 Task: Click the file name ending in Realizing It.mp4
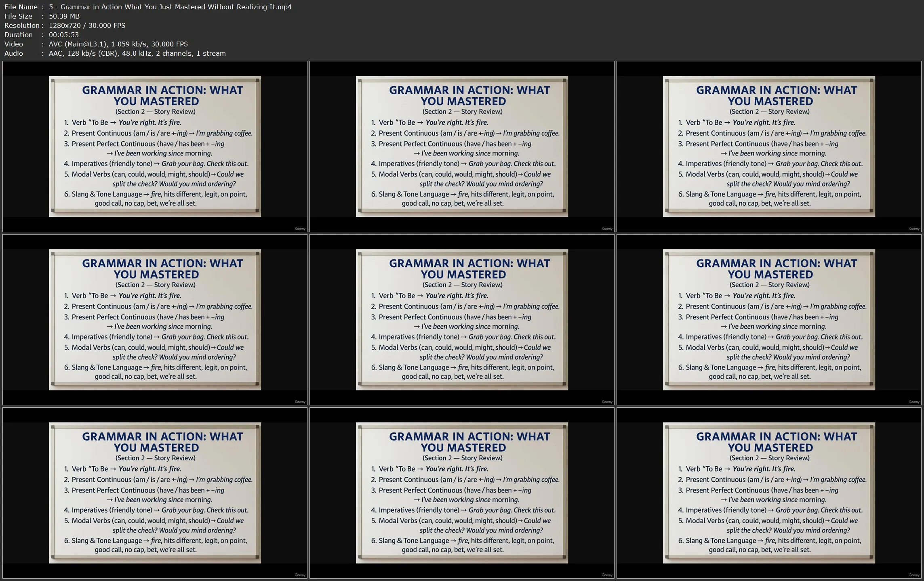coord(170,7)
